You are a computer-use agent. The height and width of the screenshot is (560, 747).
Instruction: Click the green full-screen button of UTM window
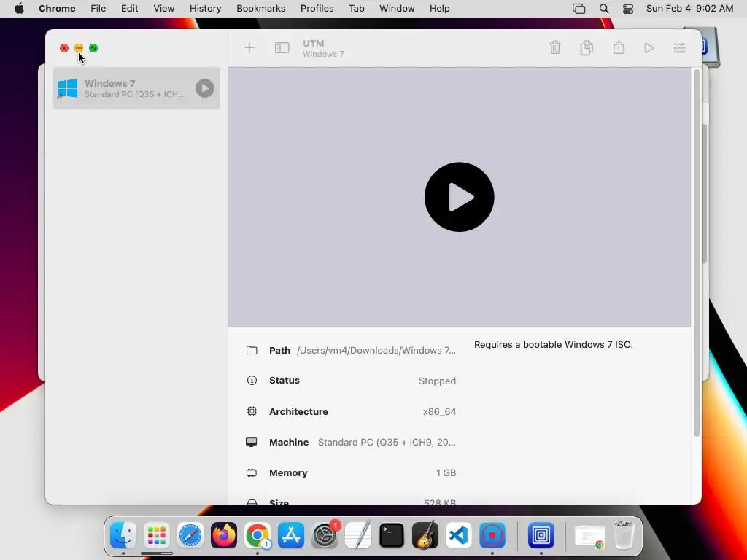(93, 48)
